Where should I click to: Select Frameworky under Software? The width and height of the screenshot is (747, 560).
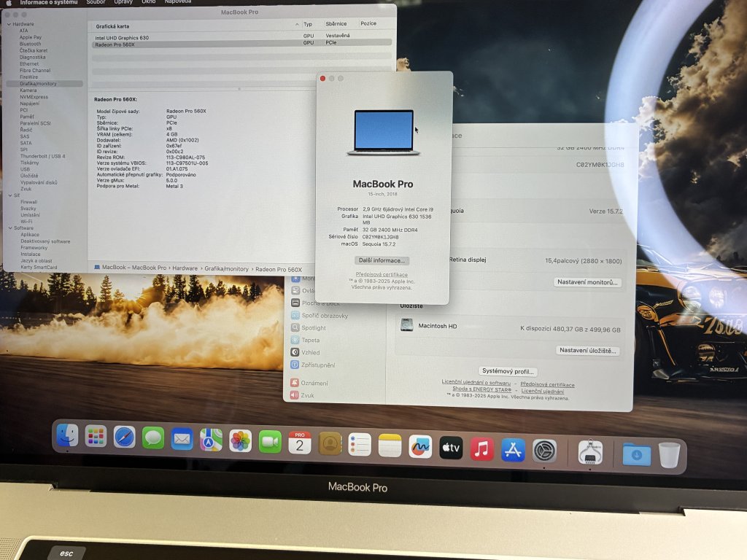(x=34, y=248)
